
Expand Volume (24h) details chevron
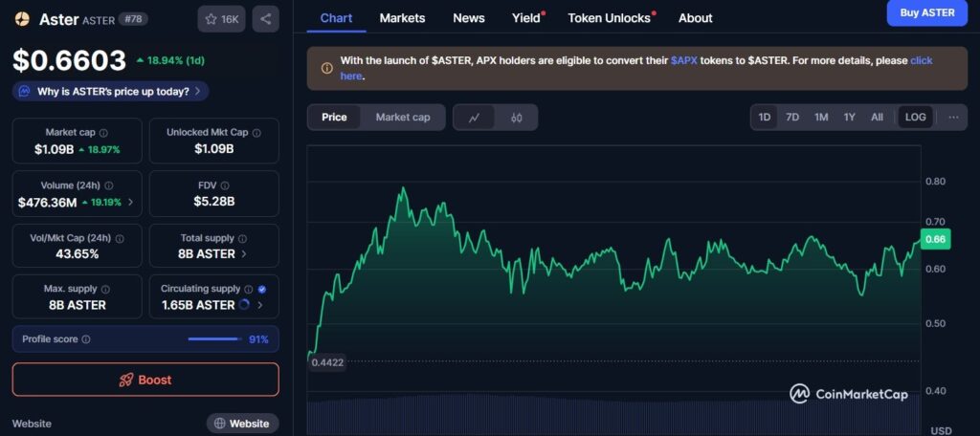point(130,203)
